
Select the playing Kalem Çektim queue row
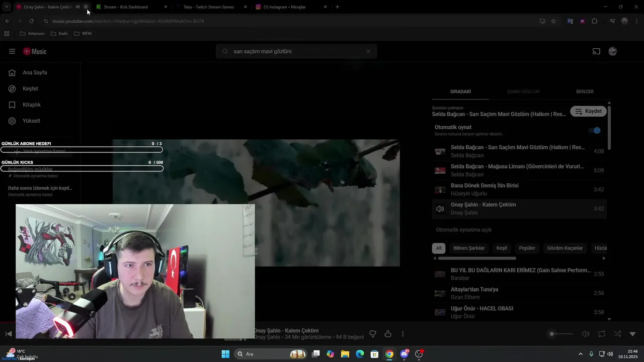[x=519, y=209]
